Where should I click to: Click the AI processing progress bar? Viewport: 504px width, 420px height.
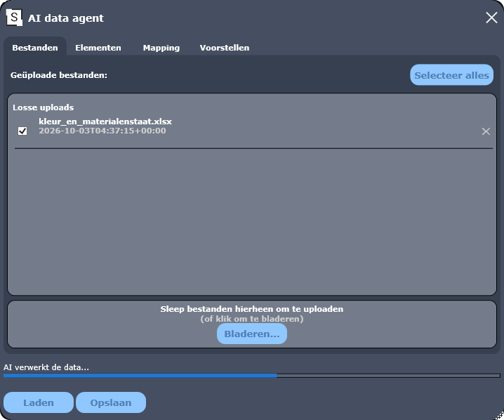[252, 376]
